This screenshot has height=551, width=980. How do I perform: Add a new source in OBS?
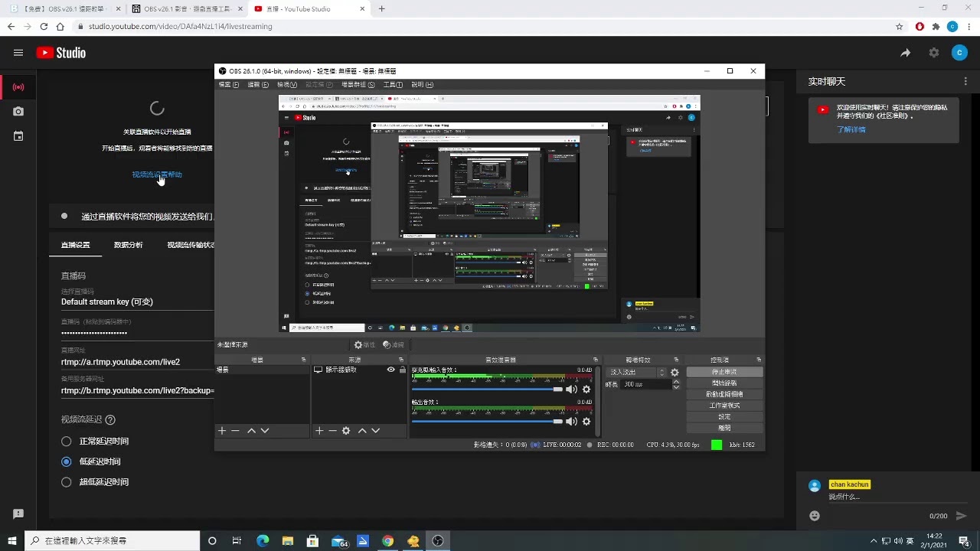point(319,431)
